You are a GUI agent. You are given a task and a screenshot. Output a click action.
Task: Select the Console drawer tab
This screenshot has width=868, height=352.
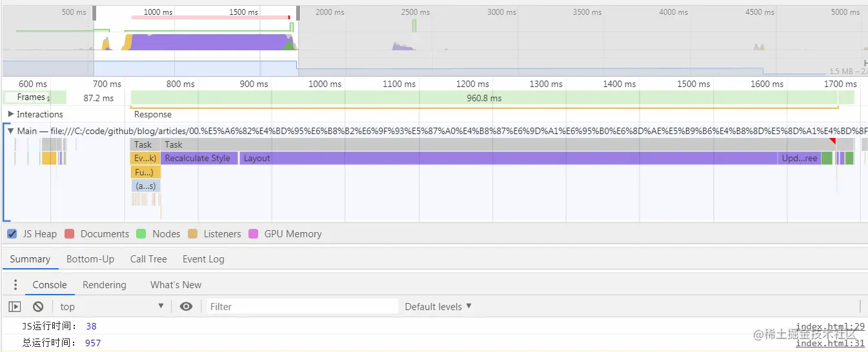click(x=50, y=285)
